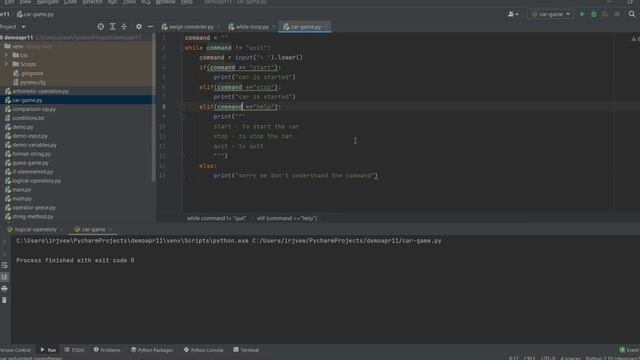Open the car-game run configuration dropdown
This screenshot has height=360, width=640.
[x=551, y=14]
